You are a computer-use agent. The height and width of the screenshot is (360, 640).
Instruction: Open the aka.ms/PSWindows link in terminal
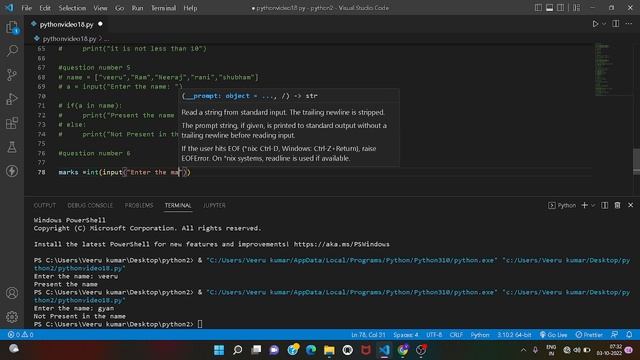[x=341, y=244]
